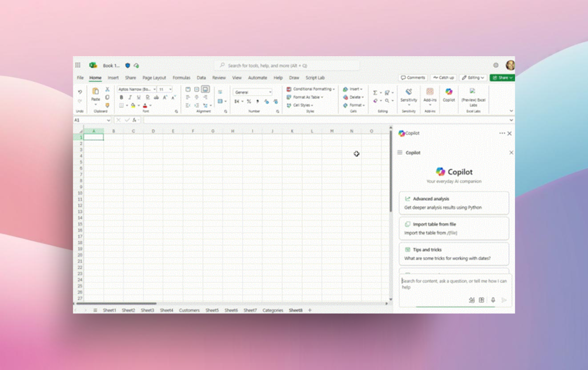Image resolution: width=588 pixels, height=370 pixels.
Task: Open the Delete cells dropdown
Action: 354,97
